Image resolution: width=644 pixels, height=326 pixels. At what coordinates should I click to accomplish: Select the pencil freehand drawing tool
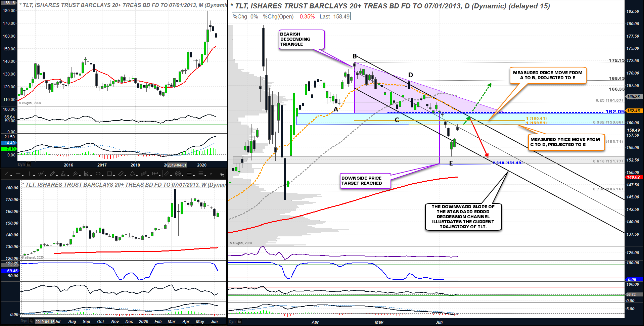point(52,174)
